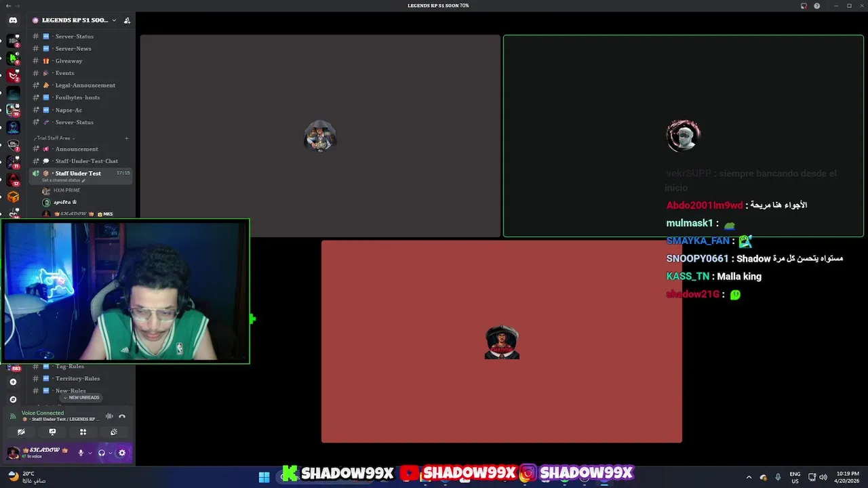This screenshot has height=488, width=868.
Task: Click Voice Connected status text
Action: [x=43, y=413]
